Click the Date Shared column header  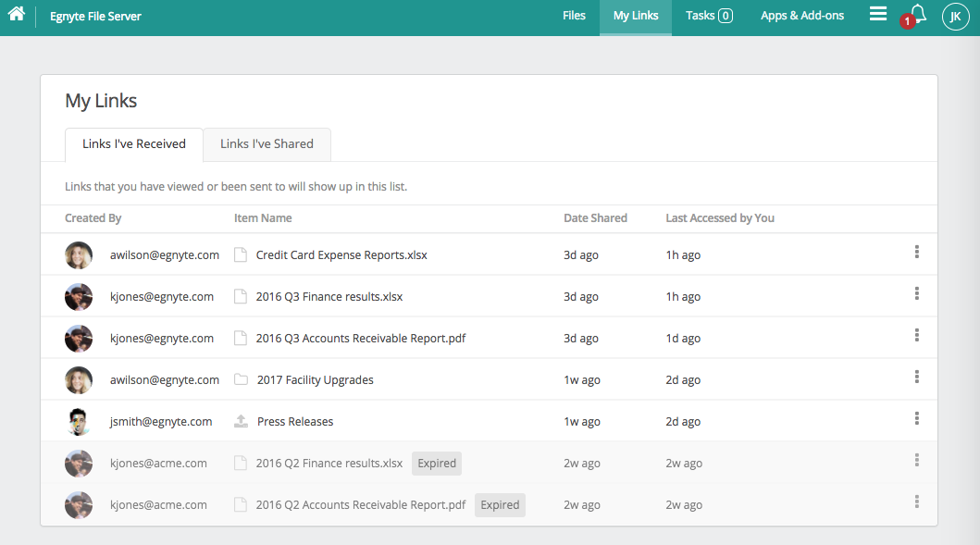(x=596, y=218)
